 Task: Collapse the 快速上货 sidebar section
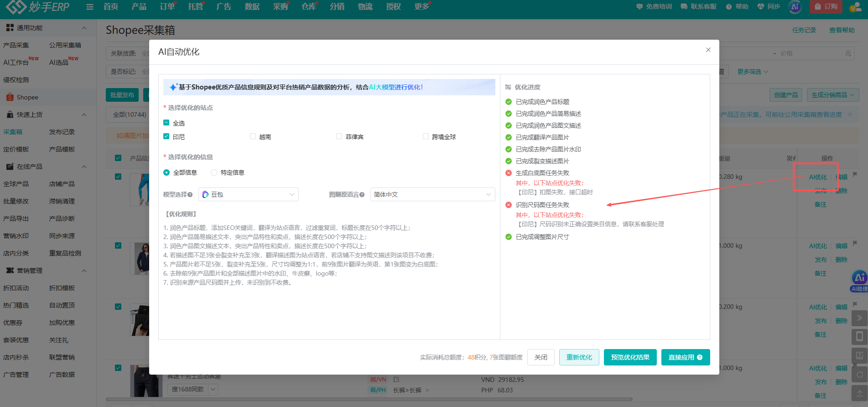tap(84, 115)
